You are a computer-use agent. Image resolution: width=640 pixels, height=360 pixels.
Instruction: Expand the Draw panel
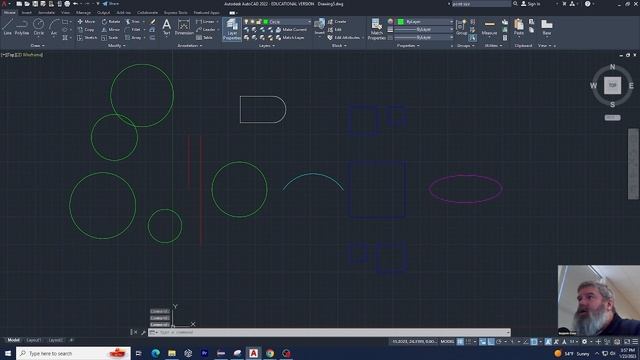[37, 46]
